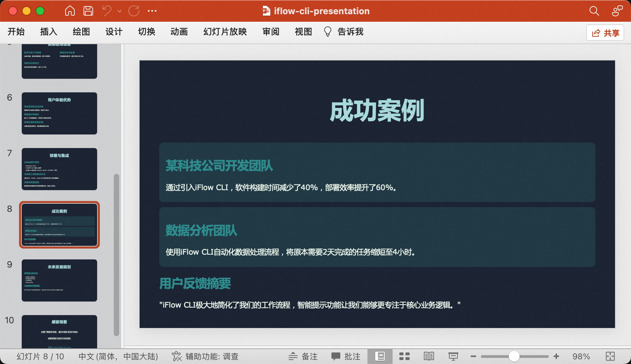Expand the undo history dropdown arrow
This screenshot has width=631, height=364.
click(120, 11)
